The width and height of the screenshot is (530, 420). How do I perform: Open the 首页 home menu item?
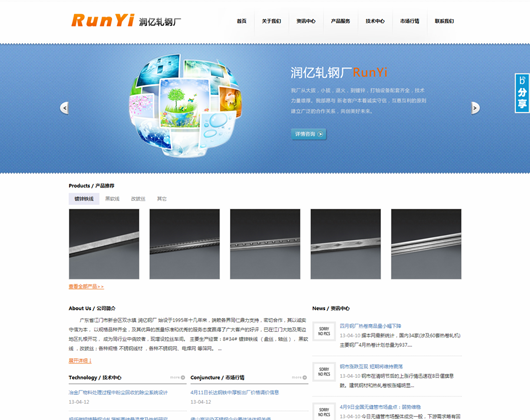click(241, 21)
